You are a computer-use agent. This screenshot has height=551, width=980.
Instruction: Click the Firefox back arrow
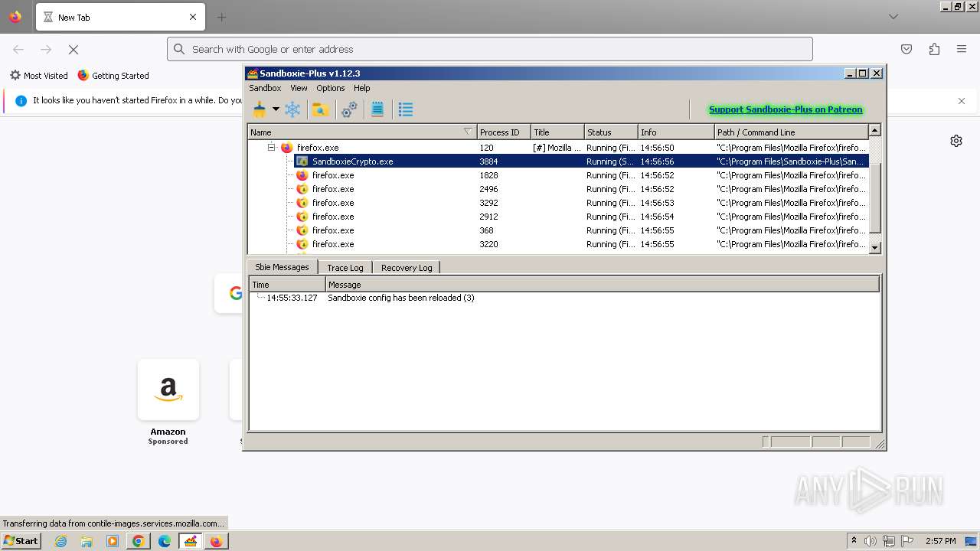(18, 49)
